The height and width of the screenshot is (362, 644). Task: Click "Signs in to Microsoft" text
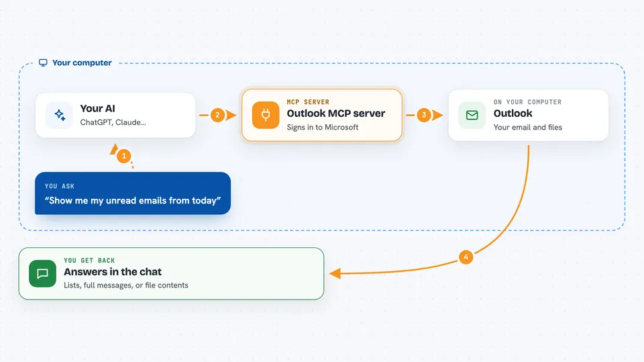(323, 127)
